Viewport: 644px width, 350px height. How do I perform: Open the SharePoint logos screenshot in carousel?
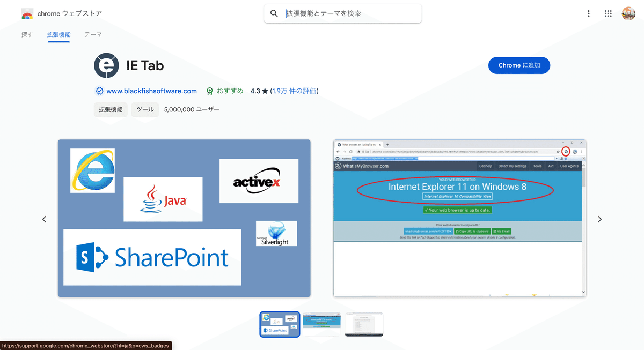[x=184, y=218]
